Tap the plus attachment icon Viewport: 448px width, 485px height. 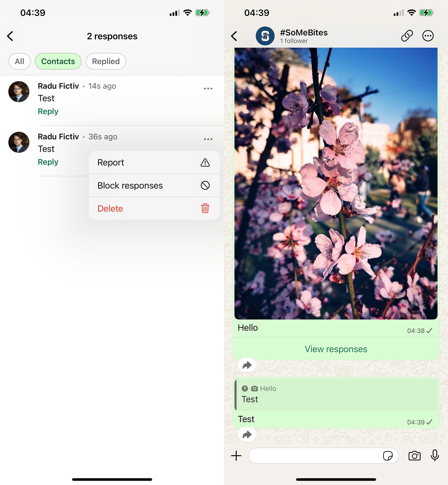coord(236,456)
